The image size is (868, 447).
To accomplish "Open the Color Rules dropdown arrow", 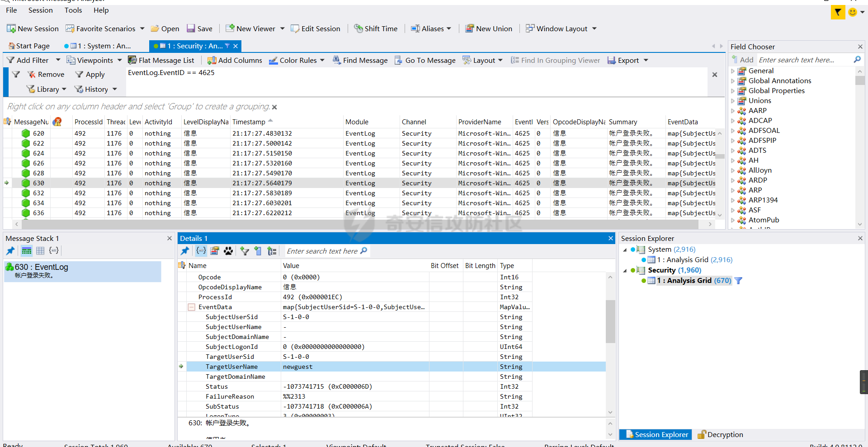I will [322, 60].
